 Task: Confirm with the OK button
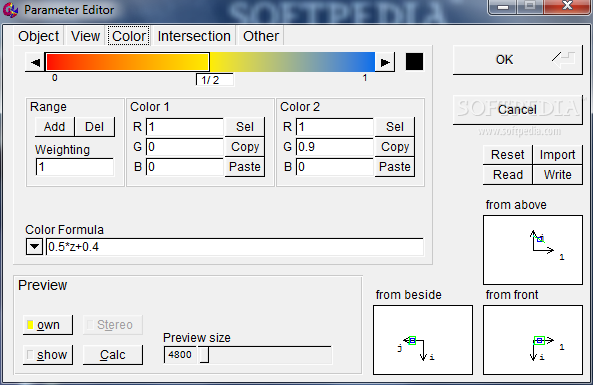coord(517,60)
